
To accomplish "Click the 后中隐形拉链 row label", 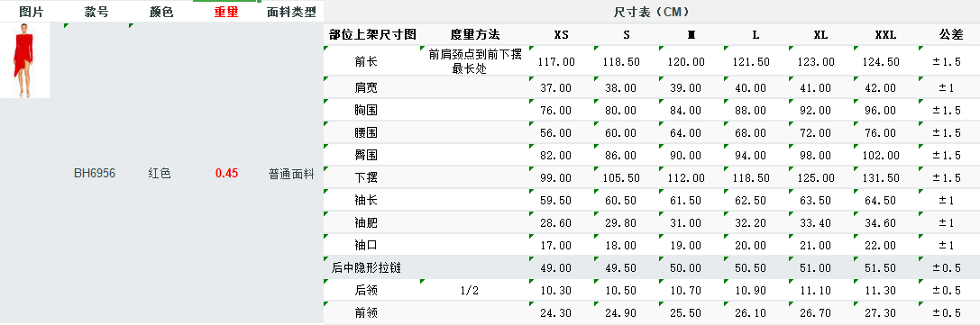I will [366, 268].
